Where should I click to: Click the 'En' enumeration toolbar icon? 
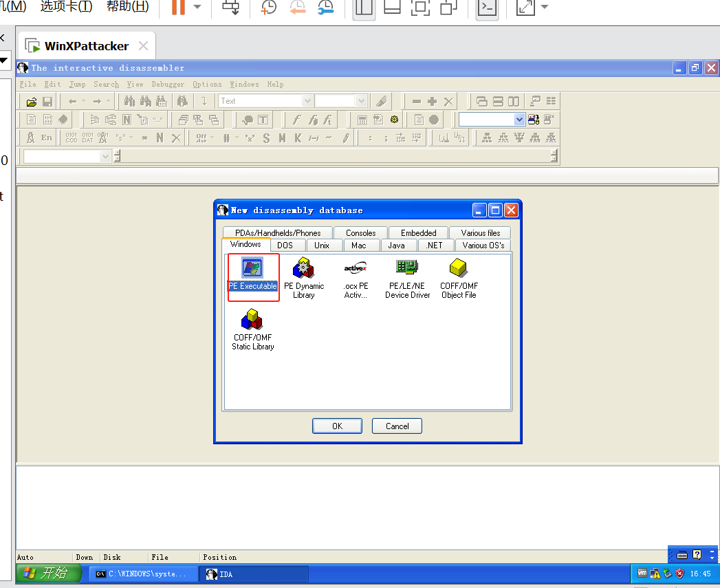(46, 138)
